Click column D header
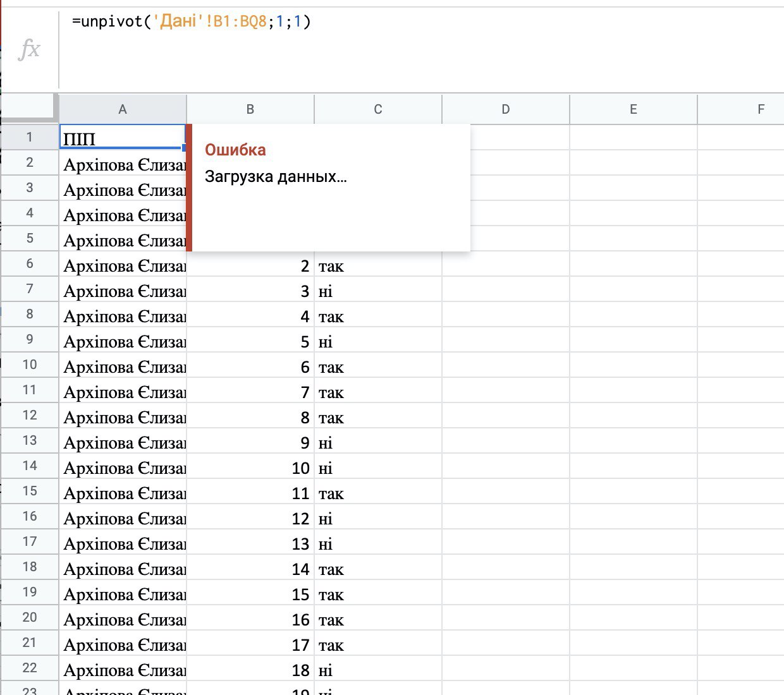Image resolution: width=784 pixels, height=695 pixels. 506,109
